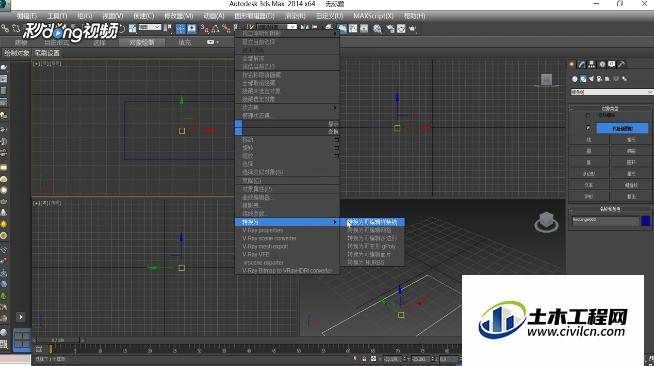The width and height of the screenshot is (654, 366).
Task: Choose 转换为可编辑样条线 in submenu
Action: coord(372,222)
